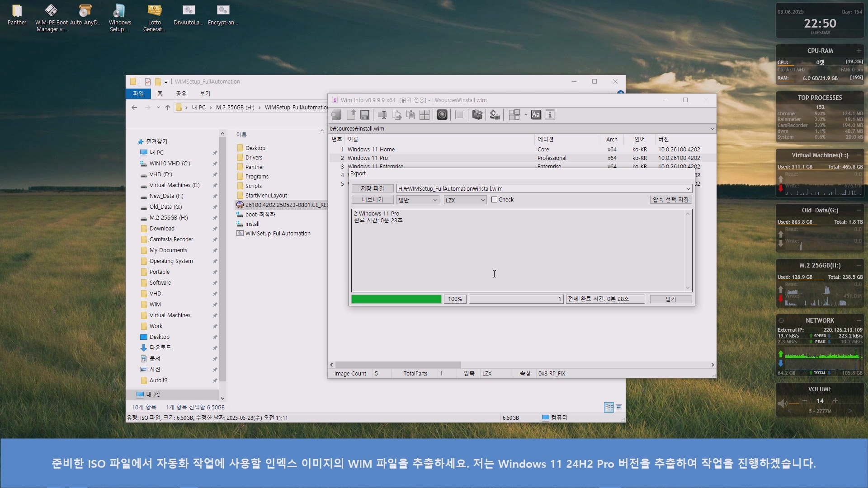This screenshot has height=488, width=868.
Task: Click the toolbox package icon in Wim Info toolbar
Action: (x=477, y=115)
